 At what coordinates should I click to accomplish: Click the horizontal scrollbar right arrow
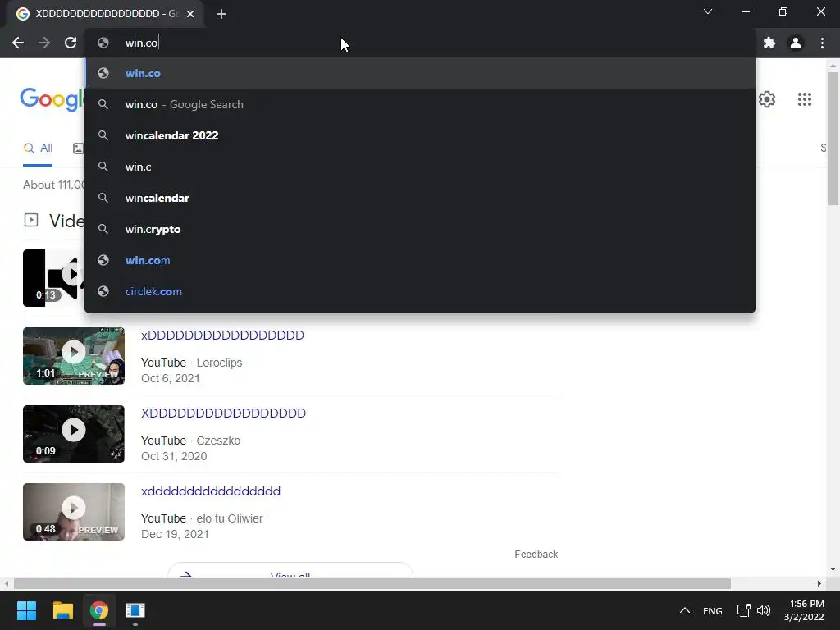pos(819,583)
